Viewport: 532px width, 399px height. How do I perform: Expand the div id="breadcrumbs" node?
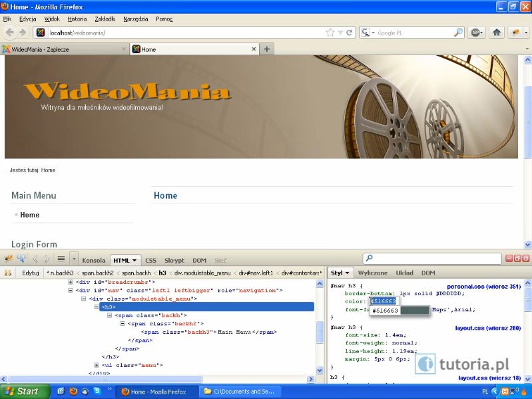point(71,282)
